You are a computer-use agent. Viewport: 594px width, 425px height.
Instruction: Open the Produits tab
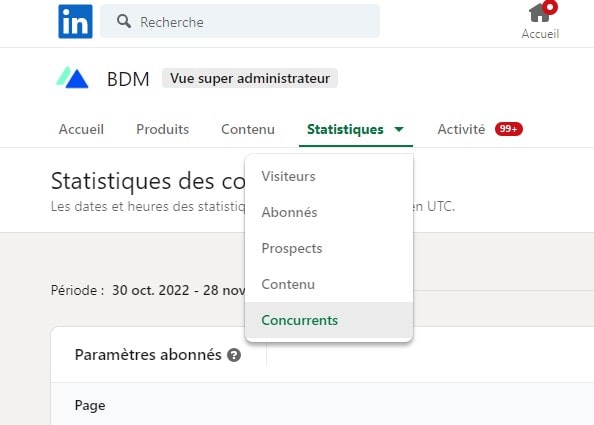(x=163, y=129)
